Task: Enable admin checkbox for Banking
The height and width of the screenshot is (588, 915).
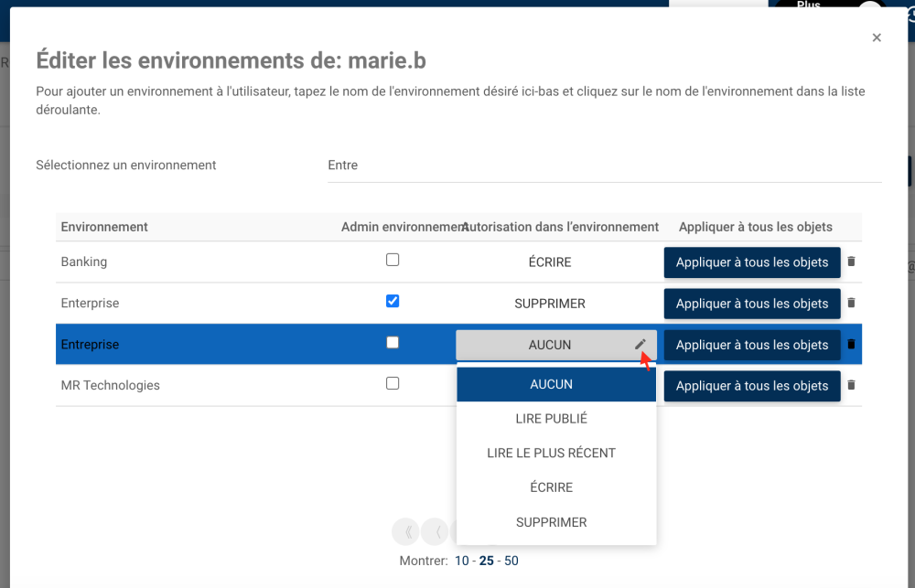Action: [393, 260]
